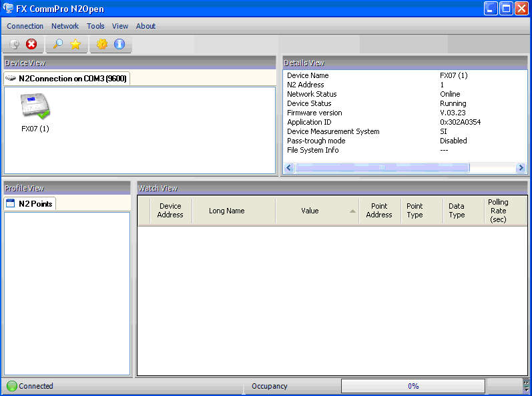The height and width of the screenshot is (396, 532).
Task: Click the red disconnect toolbar icon
Action: coord(31,44)
